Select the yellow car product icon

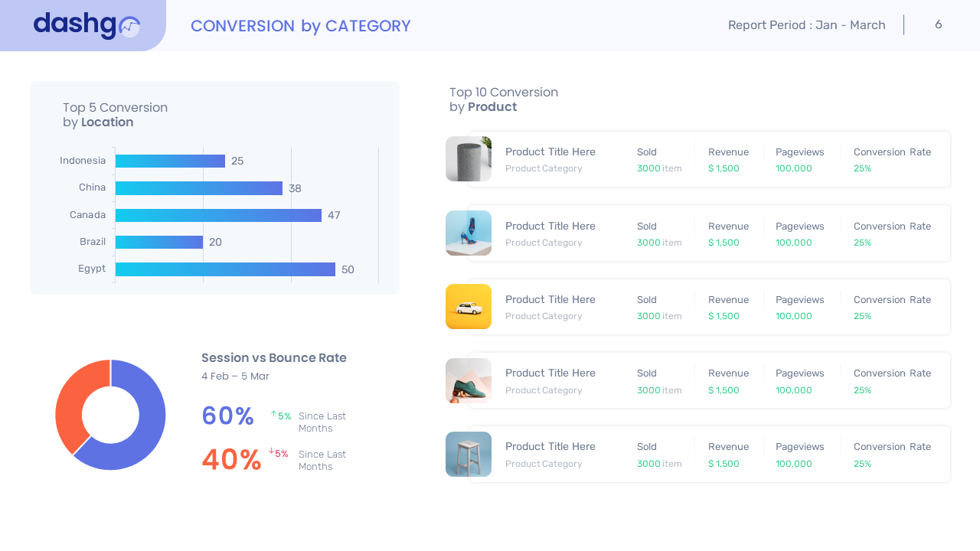pos(468,306)
